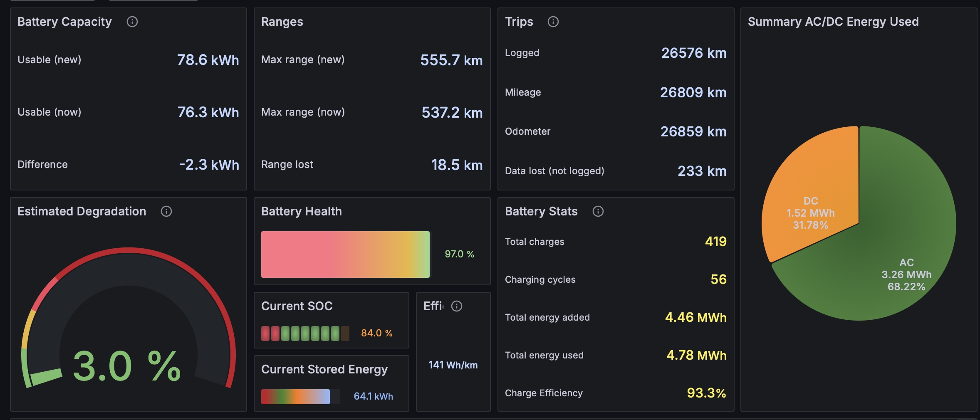Click the Efficiency panel info icon
This screenshot has width=980, height=420.
457,306
